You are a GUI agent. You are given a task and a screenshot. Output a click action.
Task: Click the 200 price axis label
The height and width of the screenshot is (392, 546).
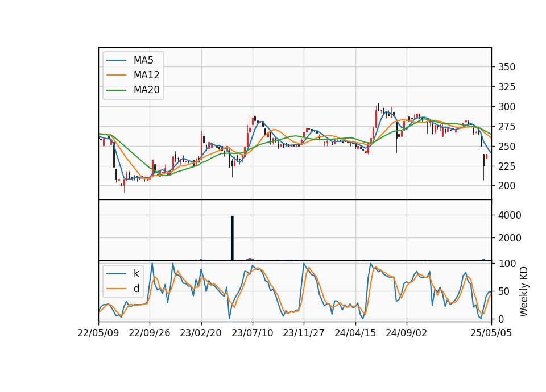507,186
